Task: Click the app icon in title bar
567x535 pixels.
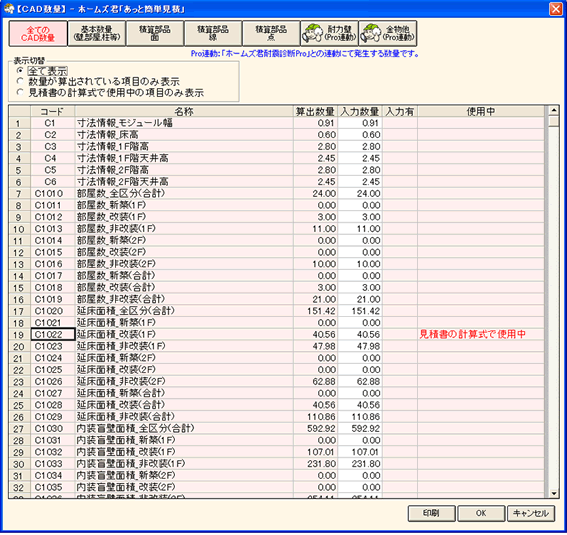Action: pos(8,9)
